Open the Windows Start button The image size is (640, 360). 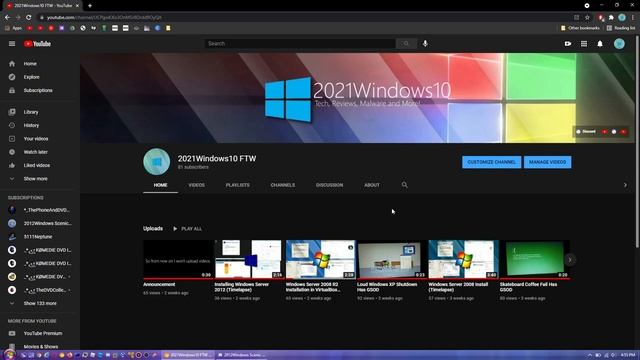(9, 355)
